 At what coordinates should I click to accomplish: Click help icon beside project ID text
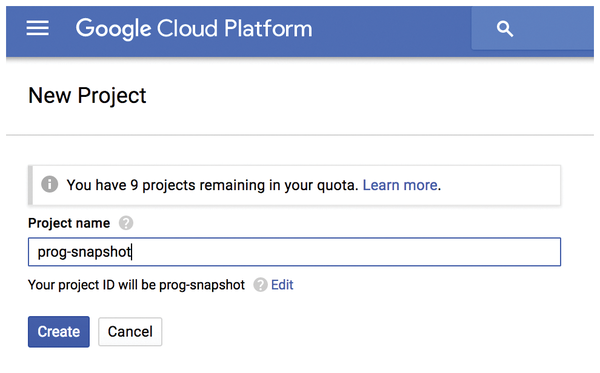coord(260,285)
